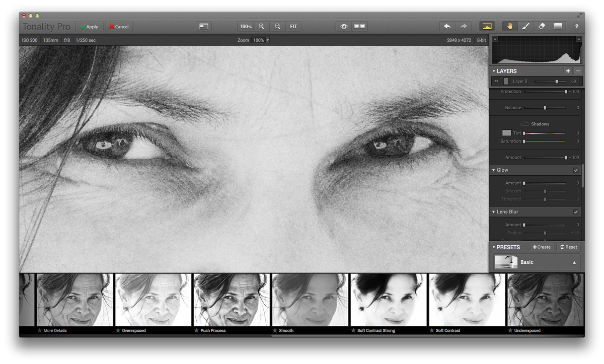Adjust Layer 0 opacity slider
The height and width of the screenshot is (364, 604).
tap(550, 81)
